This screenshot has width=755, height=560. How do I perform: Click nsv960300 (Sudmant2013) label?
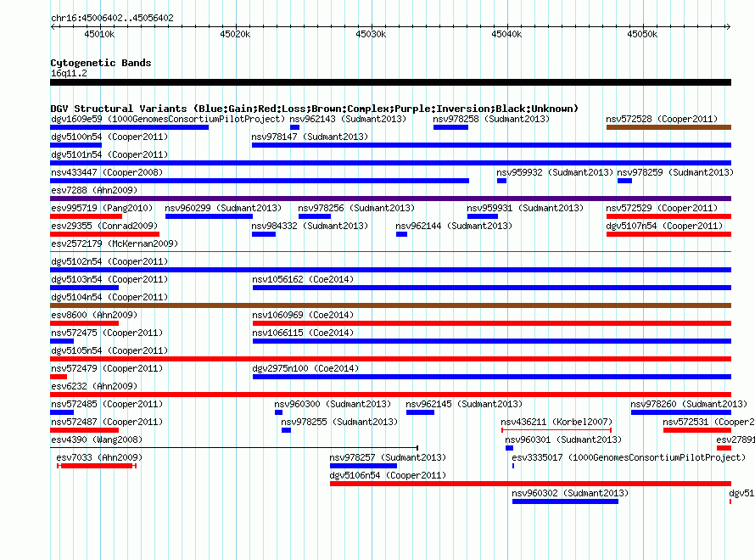click(333, 404)
